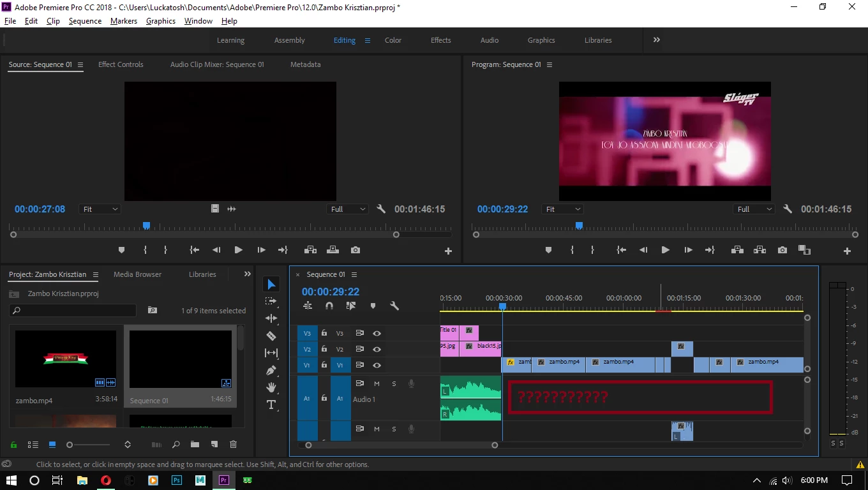868x490 pixels.
Task: Mute the Audio 1 track
Action: point(377,383)
